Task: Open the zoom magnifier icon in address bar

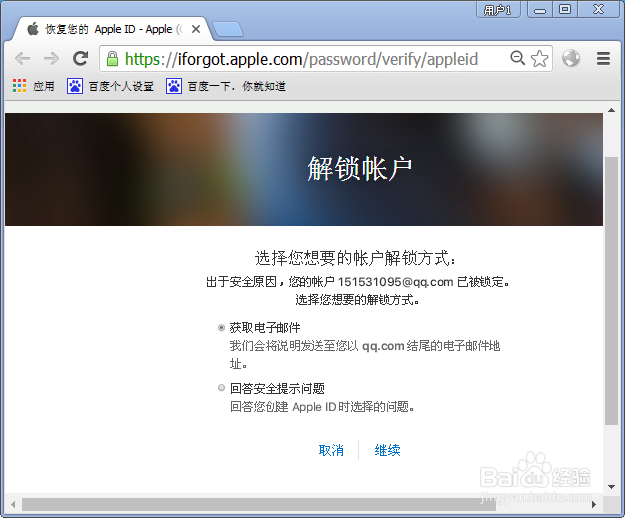Action: pyautogui.click(x=517, y=58)
